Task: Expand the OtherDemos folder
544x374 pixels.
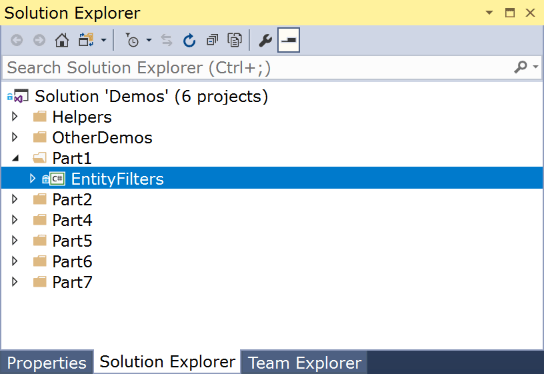Action: tap(15, 137)
